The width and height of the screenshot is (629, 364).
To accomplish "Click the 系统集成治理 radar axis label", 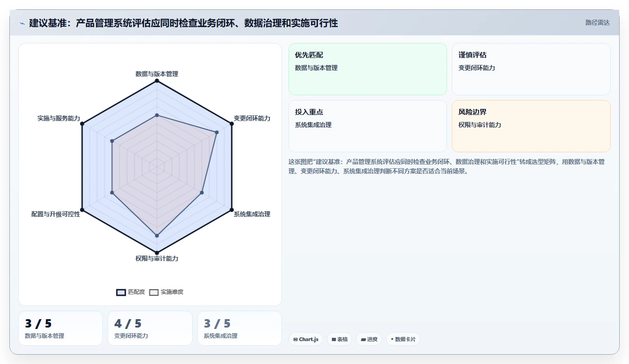I will 252,214.
